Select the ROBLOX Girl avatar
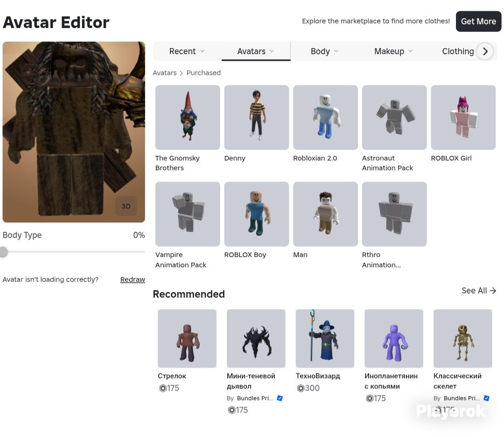This screenshot has width=504, height=437. click(x=463, y=117)
